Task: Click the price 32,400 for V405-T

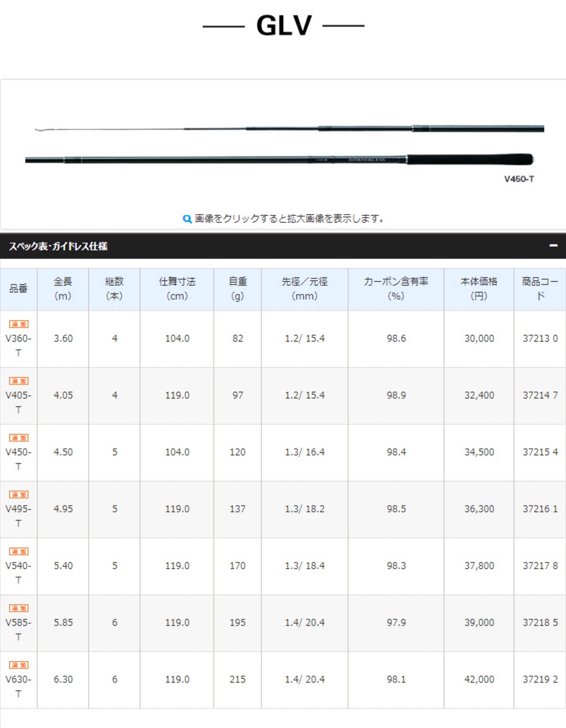Action: 479,395
